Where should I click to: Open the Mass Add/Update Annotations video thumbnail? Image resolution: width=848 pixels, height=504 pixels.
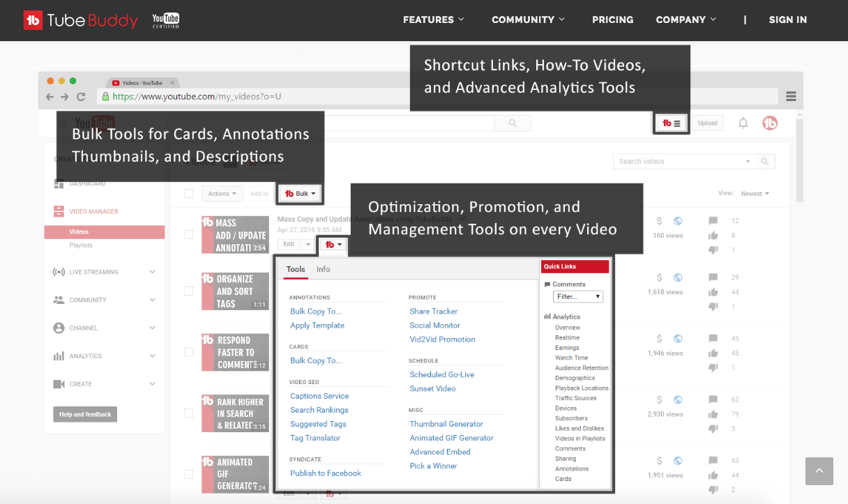pyautogui.click(x=235, y=234)
